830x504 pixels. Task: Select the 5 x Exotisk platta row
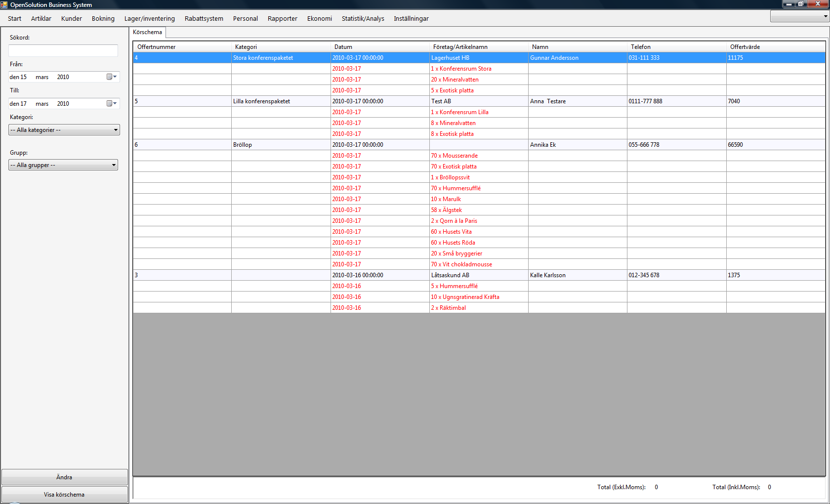[x=479, y=90]
